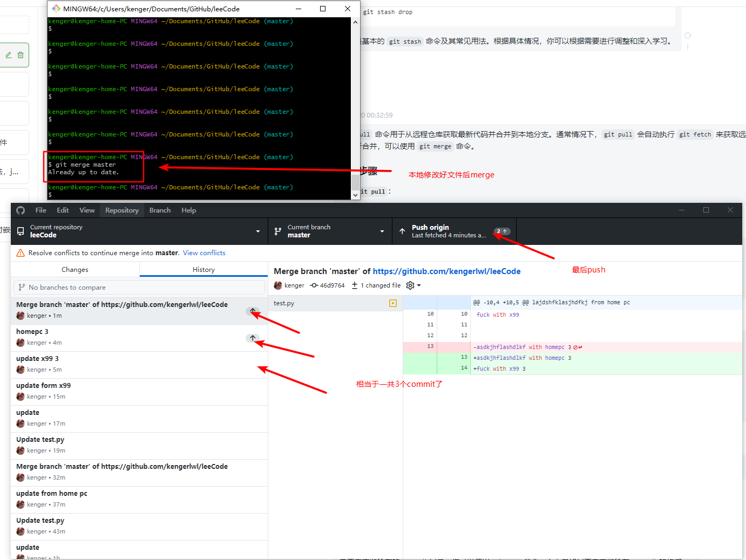Open the Current branch master dropdown

[x=330, y=231]
